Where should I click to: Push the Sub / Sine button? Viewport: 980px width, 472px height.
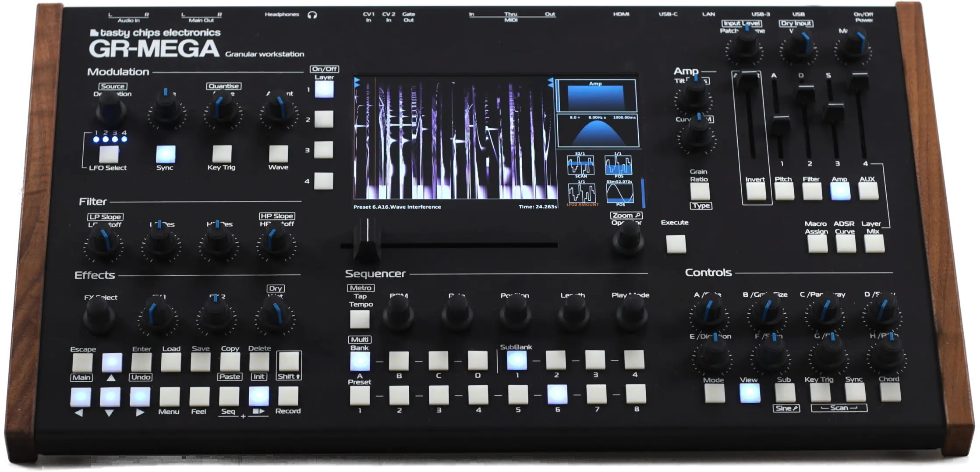click(785, 393)
